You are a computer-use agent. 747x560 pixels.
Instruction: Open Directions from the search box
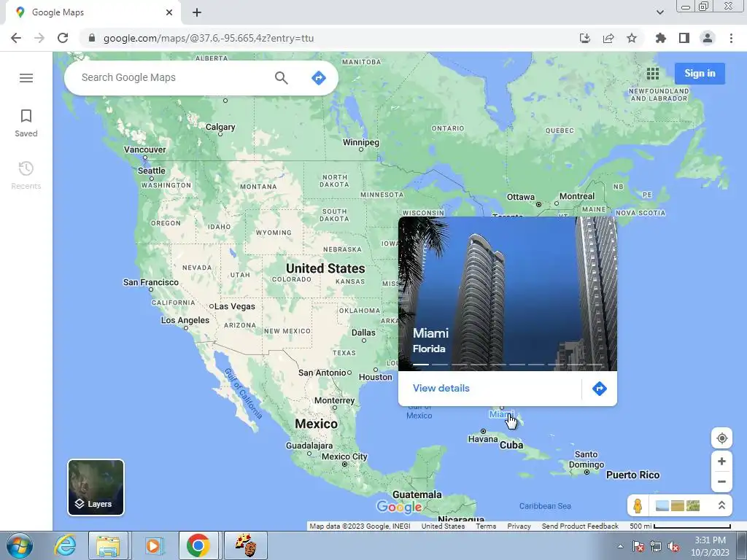pyautogui.click(x=318, y=77)
